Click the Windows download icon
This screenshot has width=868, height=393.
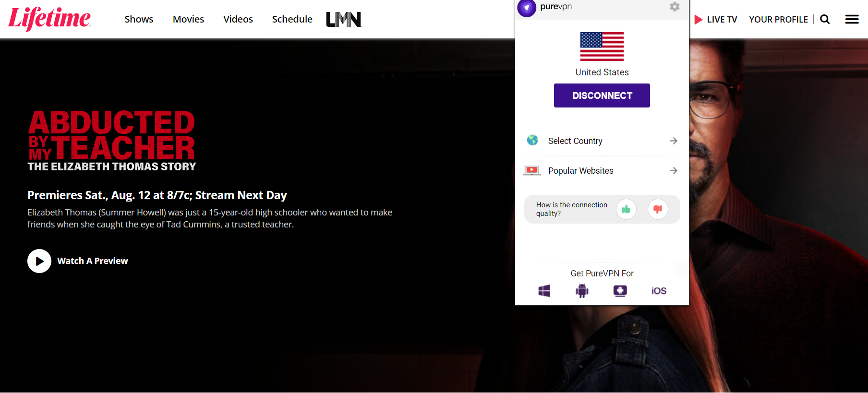click(x=544, y=291)
